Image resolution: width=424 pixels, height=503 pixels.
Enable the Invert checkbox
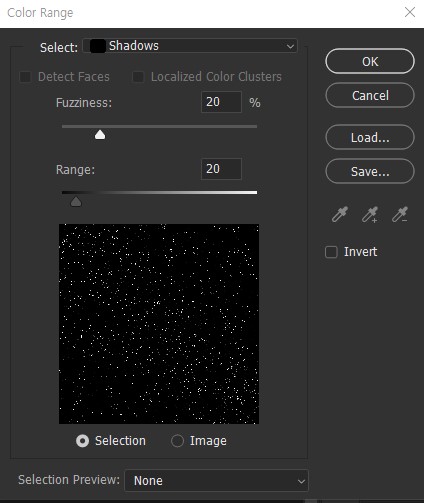[331, 252]
